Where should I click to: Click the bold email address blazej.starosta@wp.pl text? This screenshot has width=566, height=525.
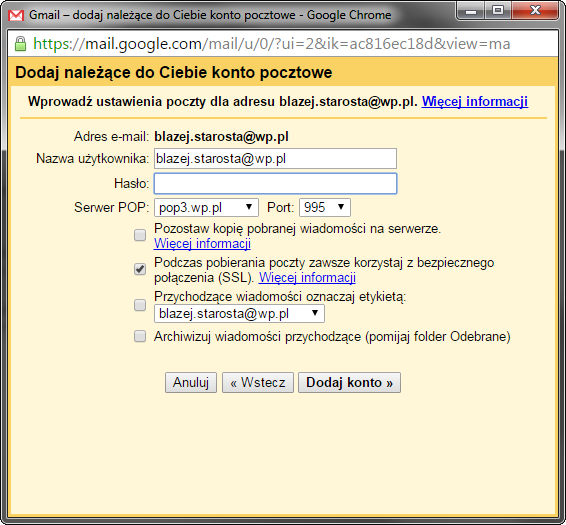coord(221,137)
